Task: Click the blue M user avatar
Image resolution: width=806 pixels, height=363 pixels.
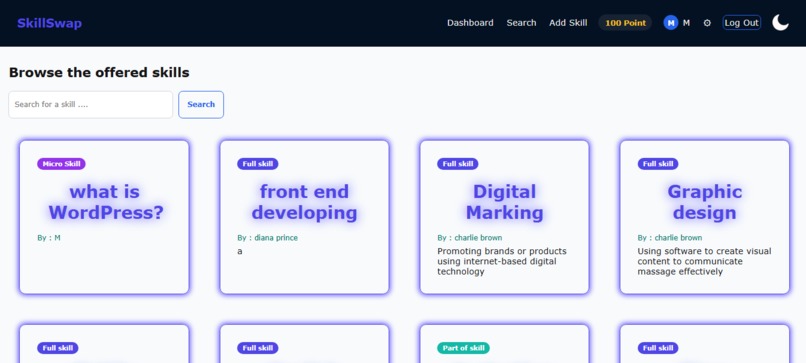Action: (x=671, y=23)
